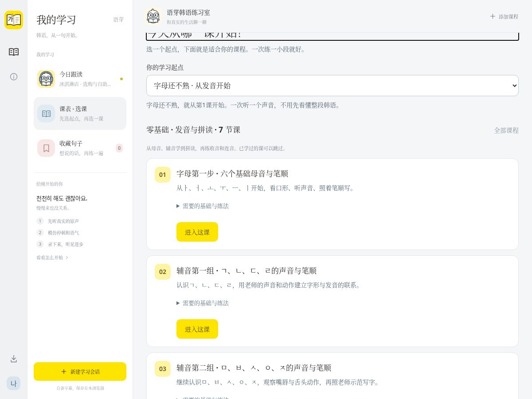Click the 语芽韩语练习室 title

point(188,12)
